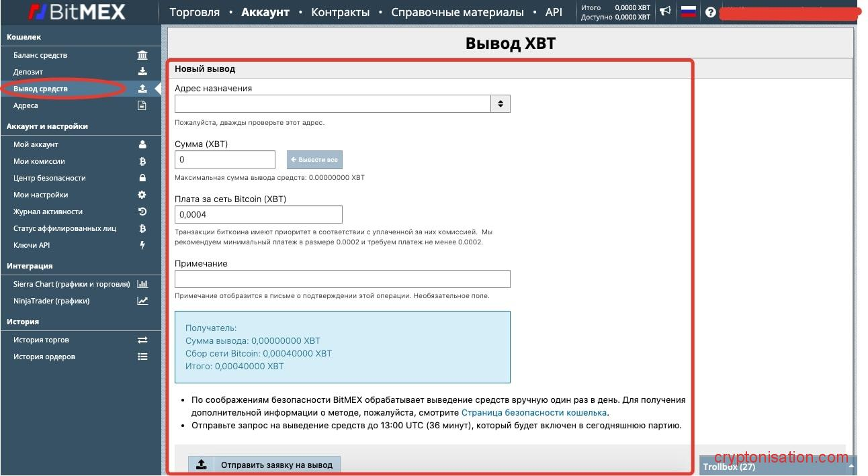Image resolution: width=868 pixels, height=476 pixels.
Task: Click the Сумма (XBT) input field
Action: click(224, 160)
